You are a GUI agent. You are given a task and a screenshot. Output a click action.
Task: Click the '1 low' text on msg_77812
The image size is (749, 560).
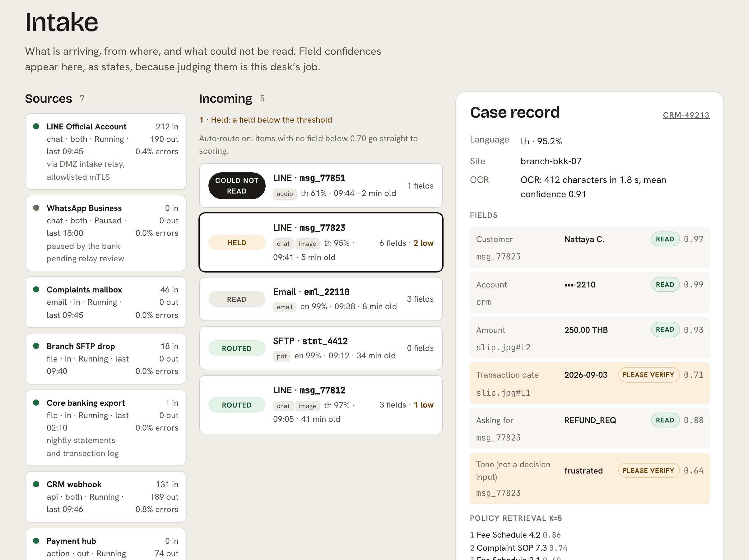pos(424,404)
